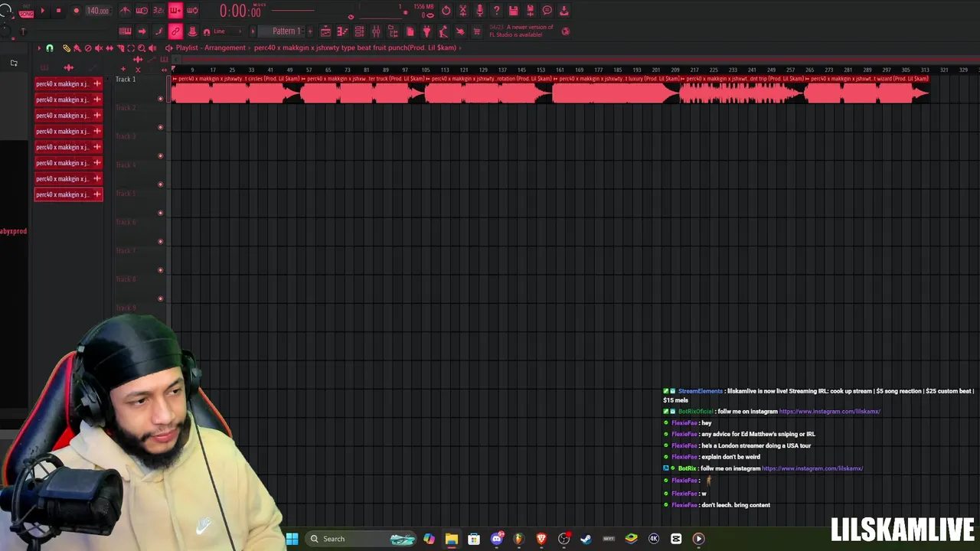Select the last highlighted perc40 picker clip
Viewport: 980px width, 551px height.
(68, 194)
